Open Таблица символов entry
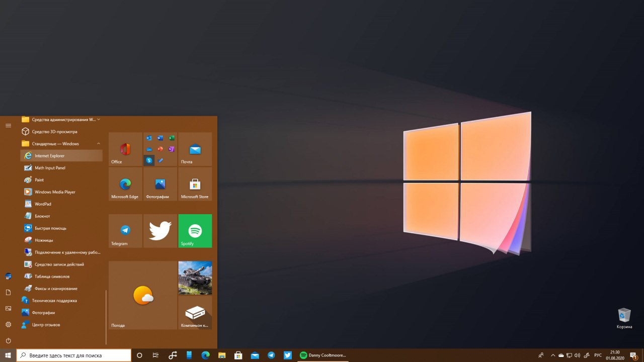644x362 pixels. (x=61, y=277)
